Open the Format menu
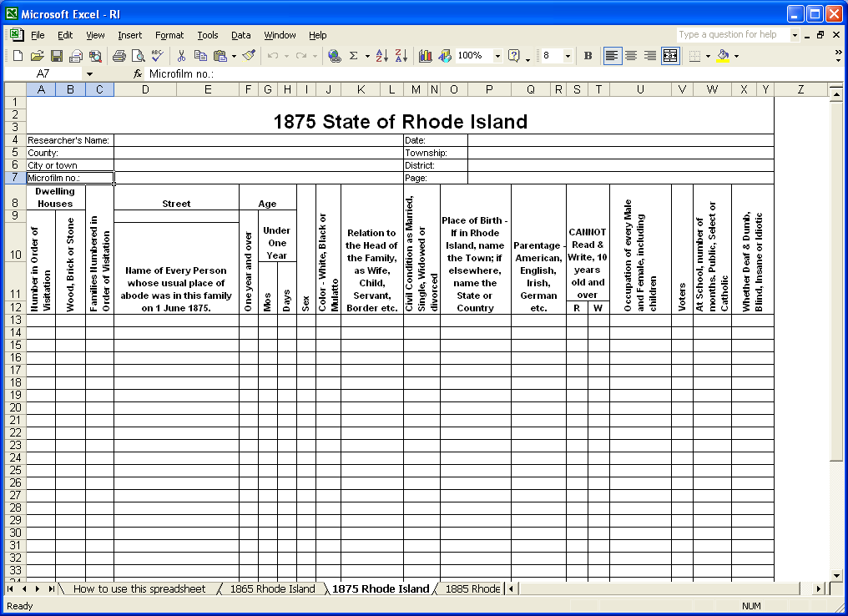Screen dimensions: 848x616 point(169,35)
